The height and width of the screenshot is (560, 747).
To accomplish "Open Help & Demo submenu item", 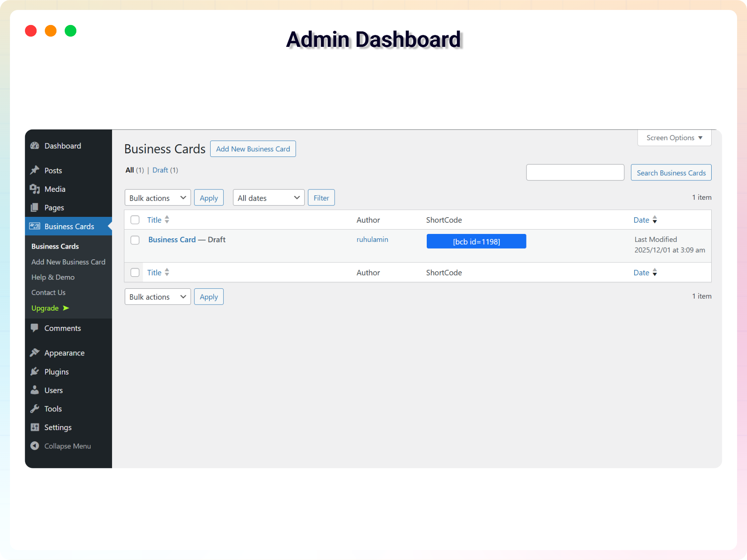I will pos(53,277).
